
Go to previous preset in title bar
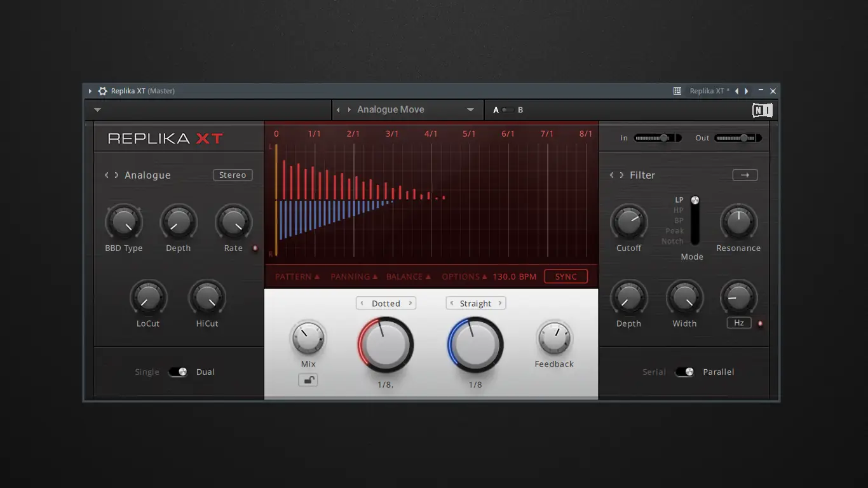(736, 91)
